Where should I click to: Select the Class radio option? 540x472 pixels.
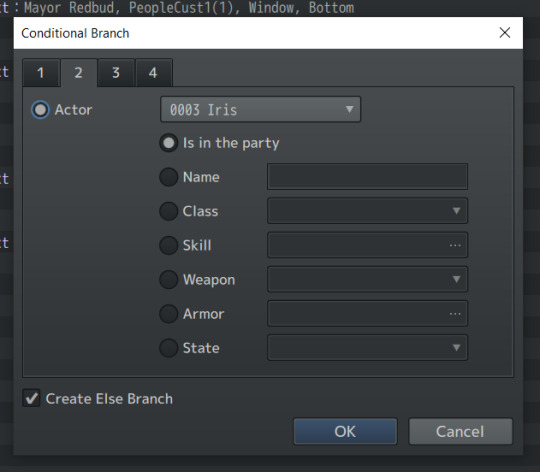point(168,211)
